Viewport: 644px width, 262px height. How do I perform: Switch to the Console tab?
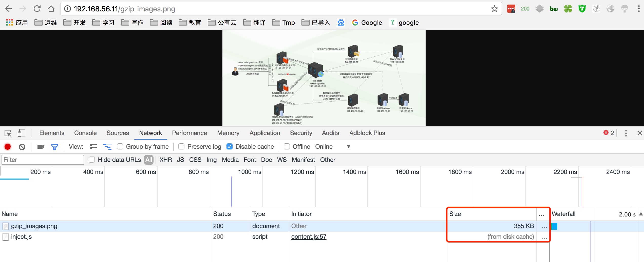click(85, 133)
